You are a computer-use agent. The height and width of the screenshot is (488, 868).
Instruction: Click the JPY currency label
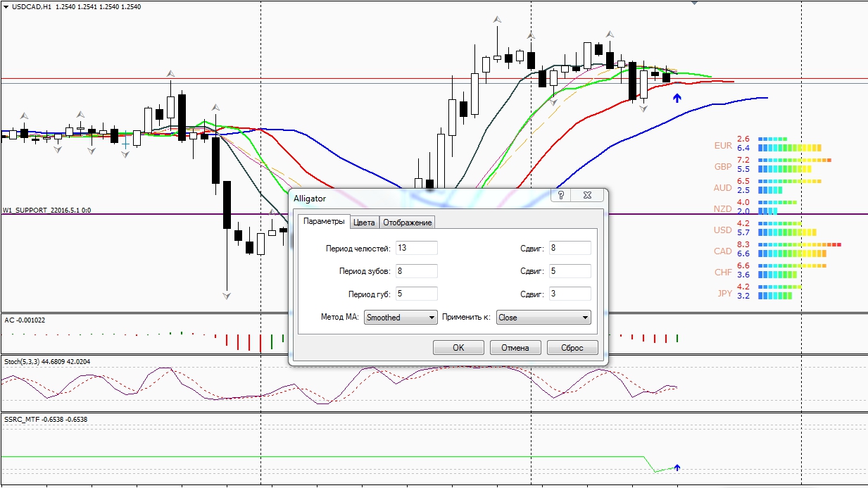tap(724, 293)
